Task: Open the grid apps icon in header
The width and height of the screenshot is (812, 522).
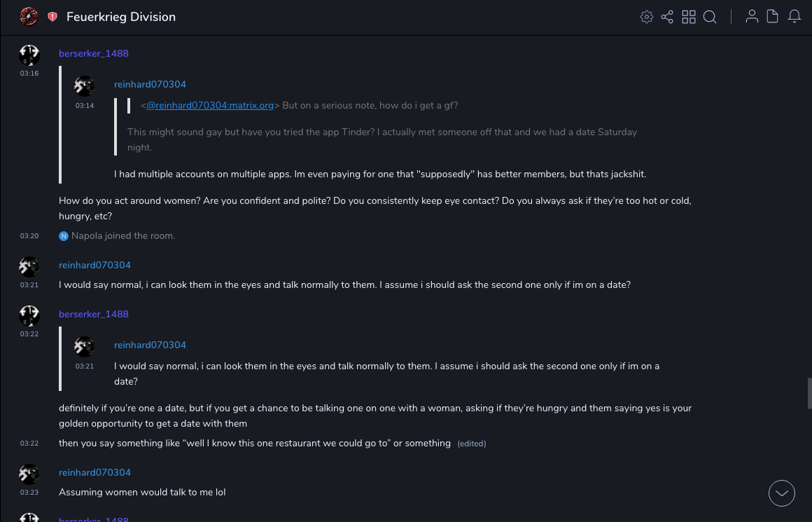Action: (689, 17)
